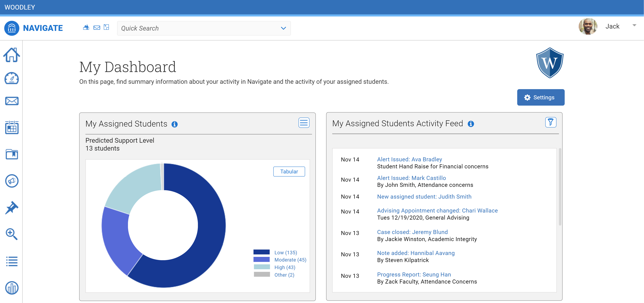Click the pushpin sidebar icon
The image size is (644, 303).
pyautogui.click(x=12, y=208)
